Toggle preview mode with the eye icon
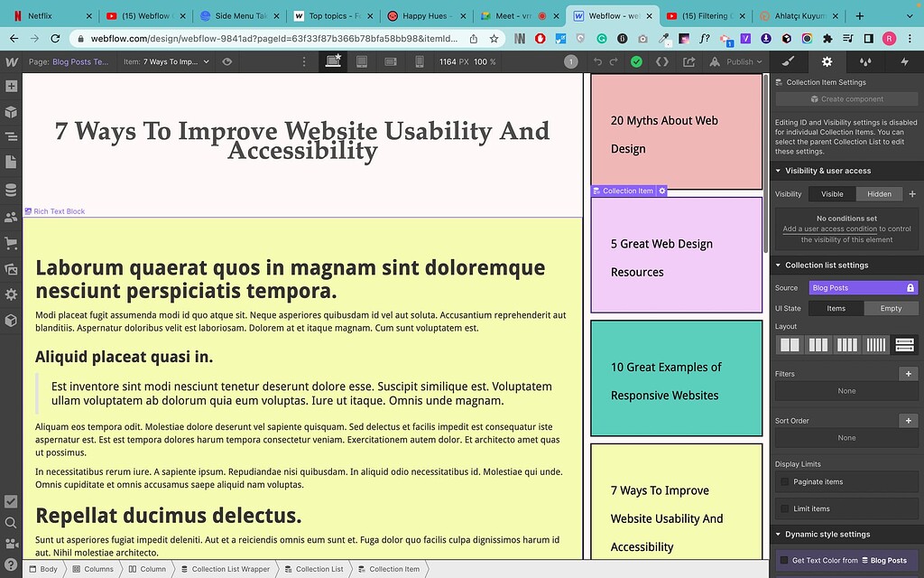 [226, 61]
